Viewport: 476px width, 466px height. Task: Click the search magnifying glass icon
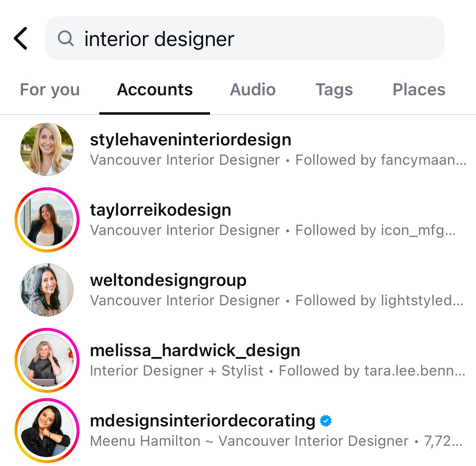[66, 38]
